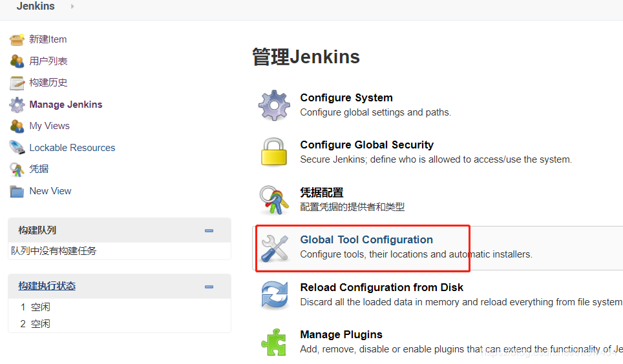Click the 队列中没有构建任务 text
The height and width of the screenshot is (364, 623).
(54, 251)
